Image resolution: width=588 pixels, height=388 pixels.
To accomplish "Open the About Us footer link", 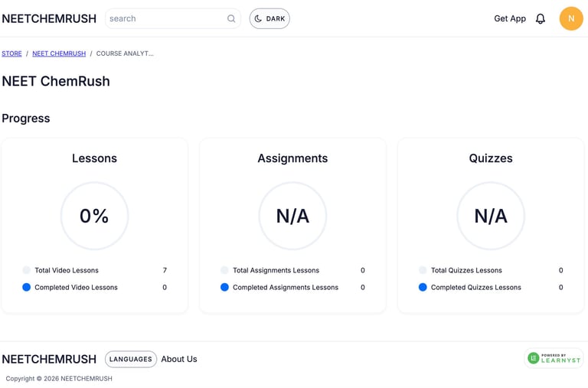I will coord(179,359).
